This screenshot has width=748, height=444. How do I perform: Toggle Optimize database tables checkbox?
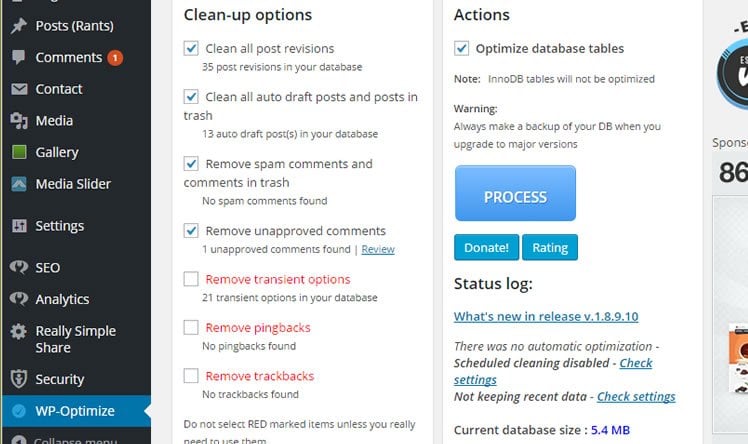(x=461, y=48)
